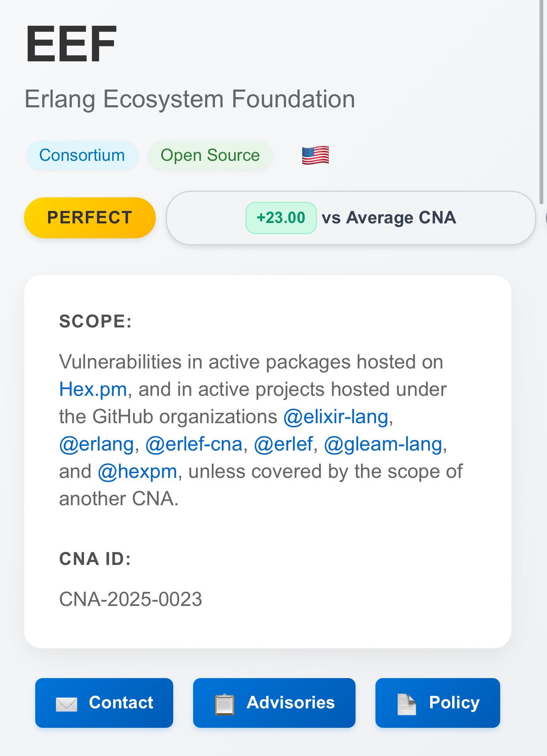547x756 pixels.
Task: Follow the Hex.pm link
Action: point(93,390)
